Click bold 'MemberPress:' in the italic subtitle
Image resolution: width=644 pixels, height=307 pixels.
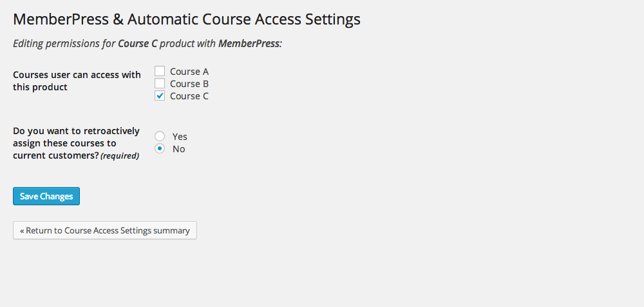[x=250, y=44]
